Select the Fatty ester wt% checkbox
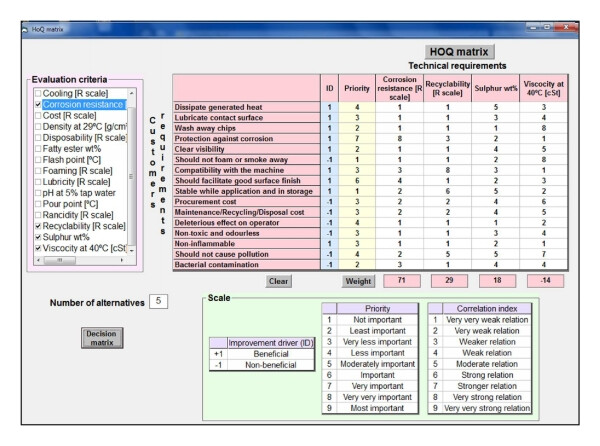Viewport: 600px width, 446px height. point(38,149)
